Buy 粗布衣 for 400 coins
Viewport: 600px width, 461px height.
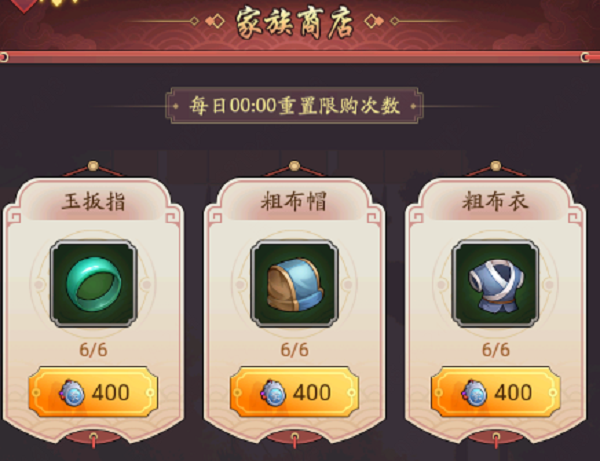[x=496, y=392]
